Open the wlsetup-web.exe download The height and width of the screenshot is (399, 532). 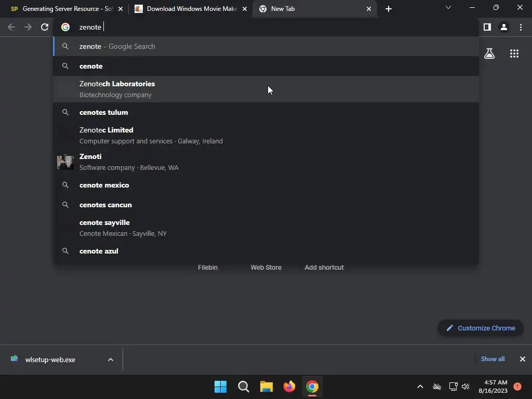50,360
